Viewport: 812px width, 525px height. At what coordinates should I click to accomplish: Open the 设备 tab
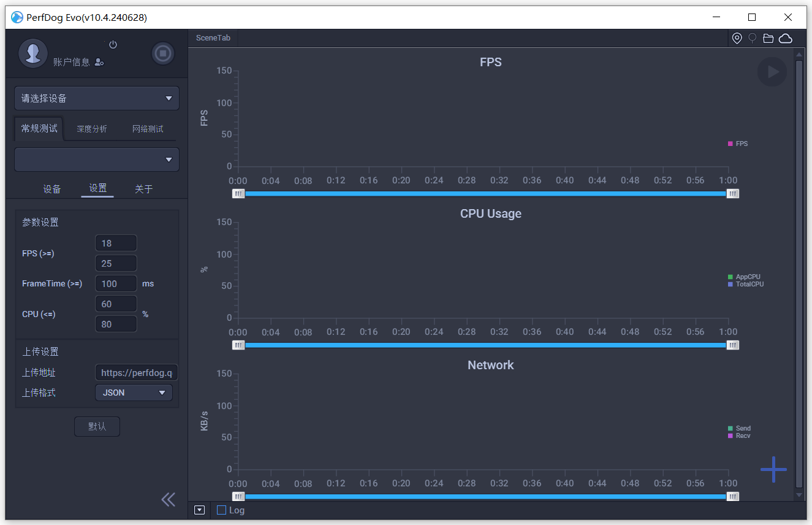52,189
